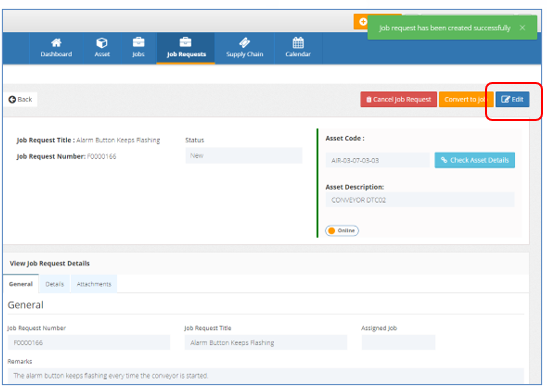Click the Asset Description field CONVEYOR DTC02
Image resolution: width=547 pixels, height=388 pixels.
point(420,200)
